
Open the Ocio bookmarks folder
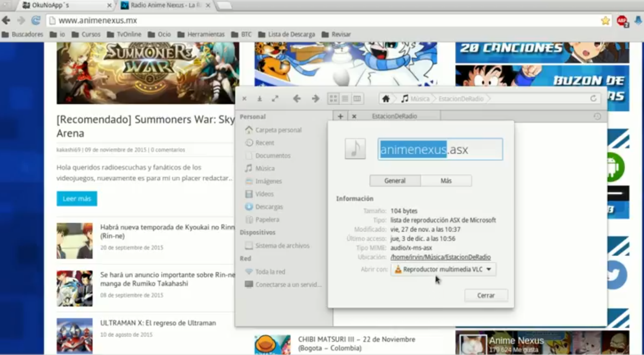[x=159, y=34]
